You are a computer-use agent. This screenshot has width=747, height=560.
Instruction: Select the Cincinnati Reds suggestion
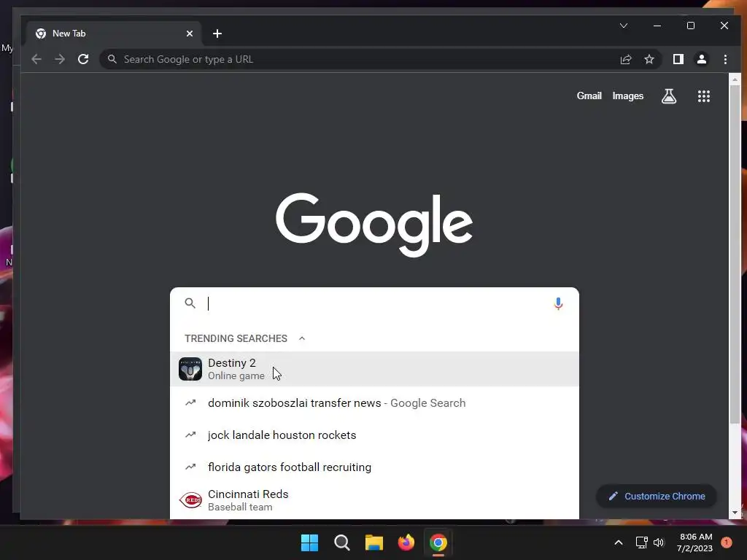tap(374, 500)
